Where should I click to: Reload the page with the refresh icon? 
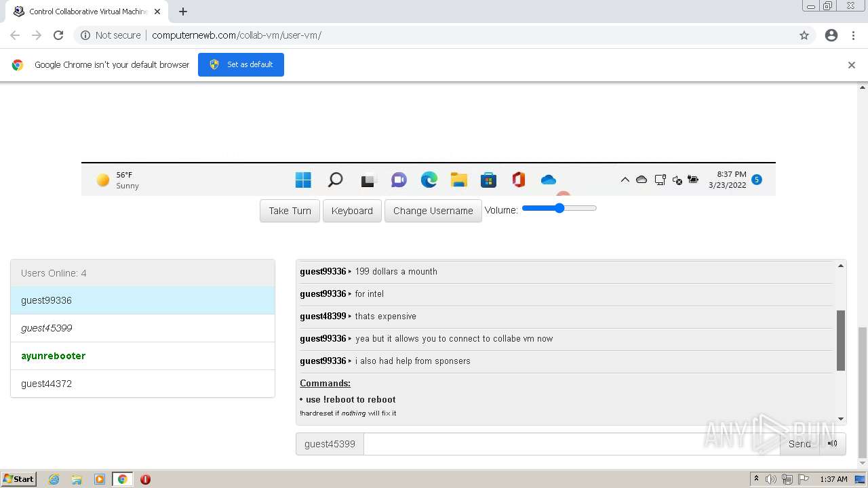(x=58, y=35)
